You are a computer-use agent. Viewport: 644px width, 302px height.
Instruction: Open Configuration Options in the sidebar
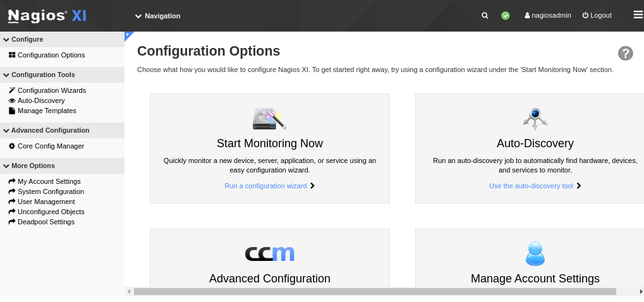(51, 55)
